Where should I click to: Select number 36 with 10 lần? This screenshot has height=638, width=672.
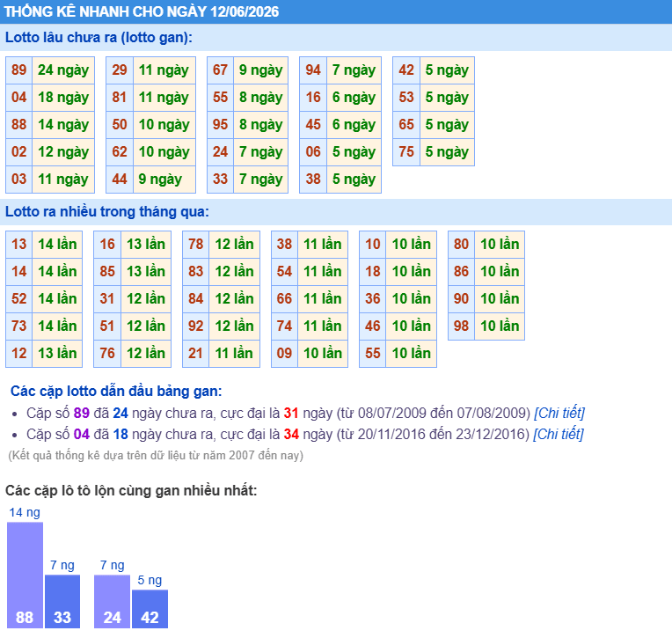tap(373, 299)
